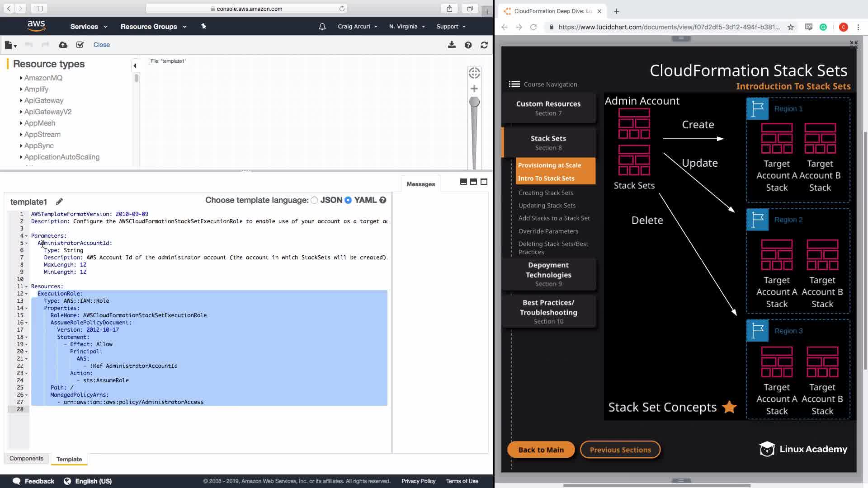
Task: Select JSON template language radio button
Action: 314,200
